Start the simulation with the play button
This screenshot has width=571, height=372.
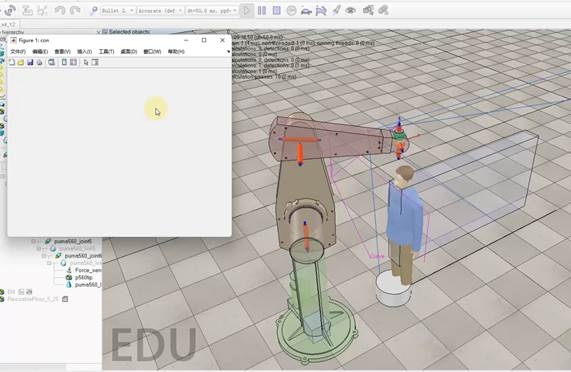pyautogui.click(x=247, y=11)
